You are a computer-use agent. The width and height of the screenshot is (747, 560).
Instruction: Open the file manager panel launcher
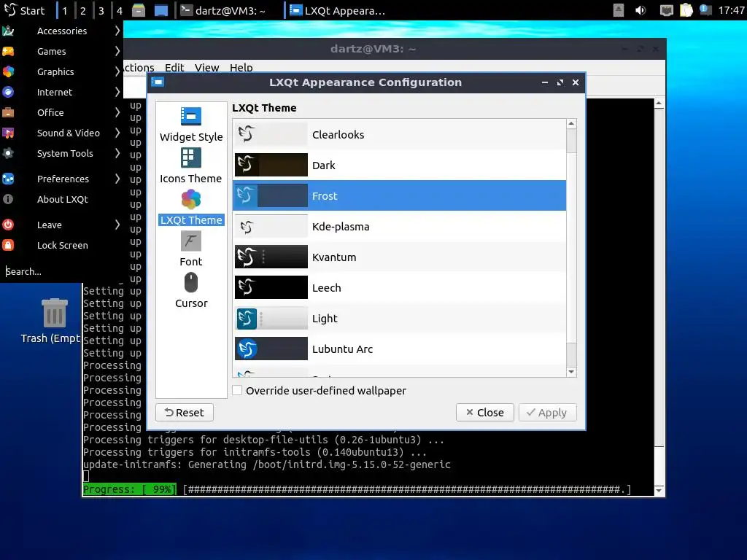tap(139, 10)
